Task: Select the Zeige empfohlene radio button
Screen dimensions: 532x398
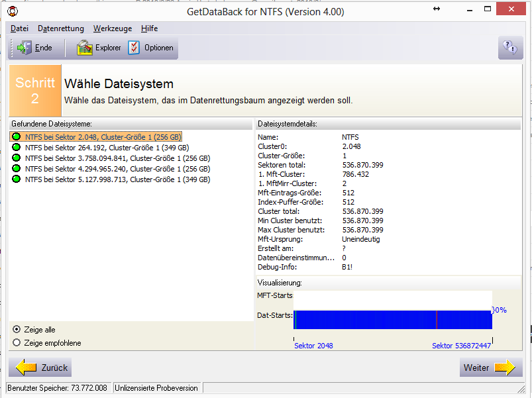Action: [x=17, y=342]
